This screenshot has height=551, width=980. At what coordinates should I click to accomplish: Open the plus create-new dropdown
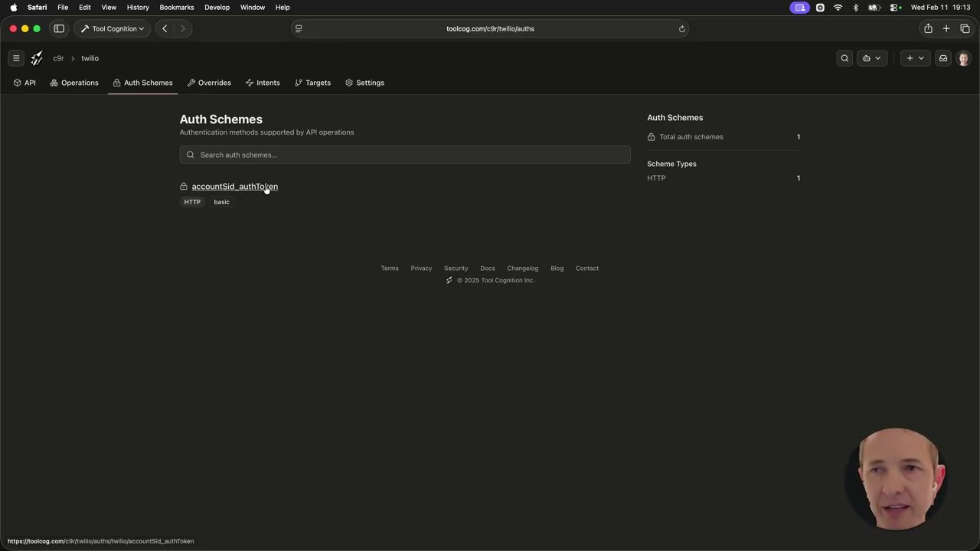[915, 58]
